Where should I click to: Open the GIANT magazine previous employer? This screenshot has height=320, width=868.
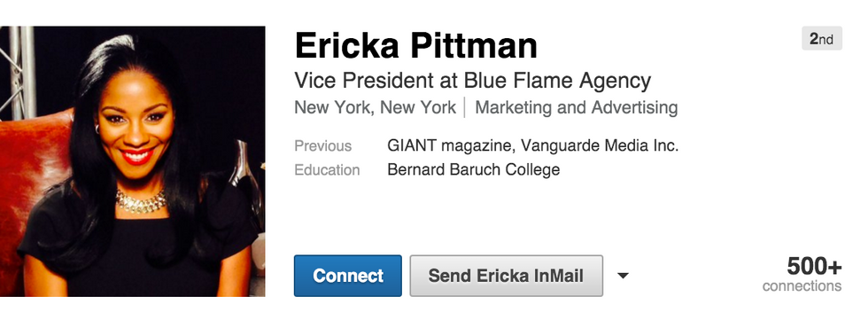click(451, 145)
